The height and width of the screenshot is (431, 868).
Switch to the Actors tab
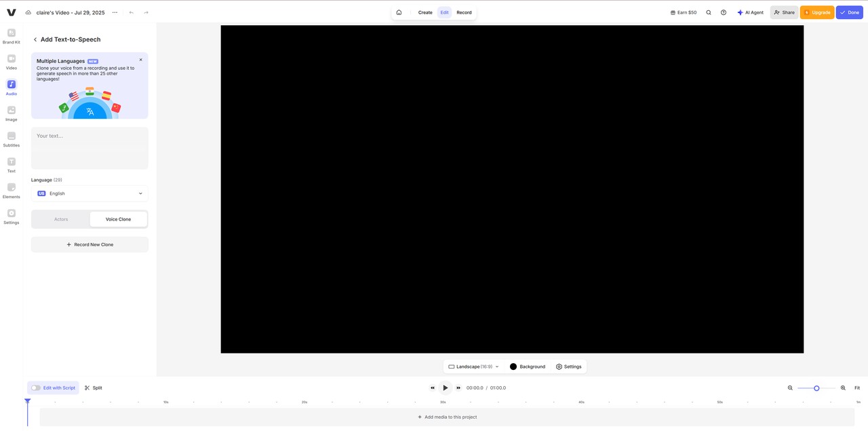coord(61,219)
